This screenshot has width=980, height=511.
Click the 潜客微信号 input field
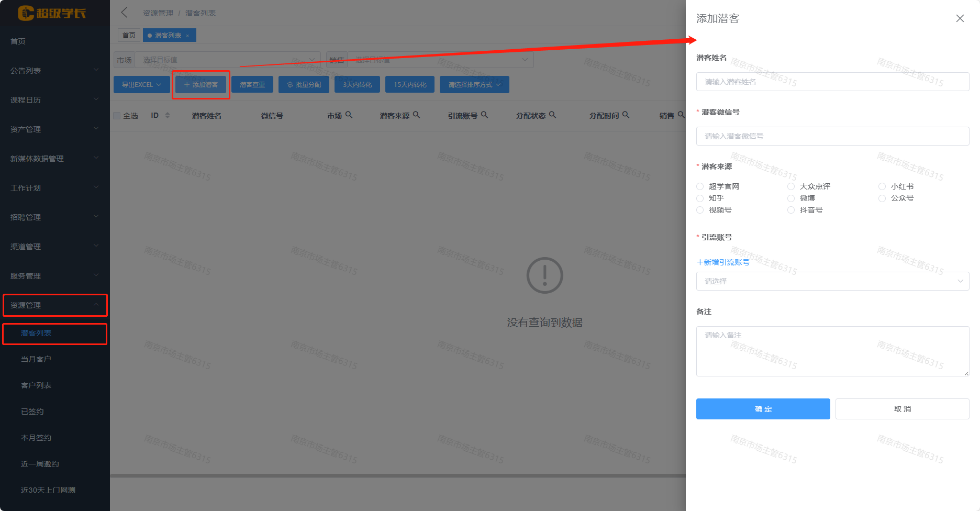coord(832,136)
